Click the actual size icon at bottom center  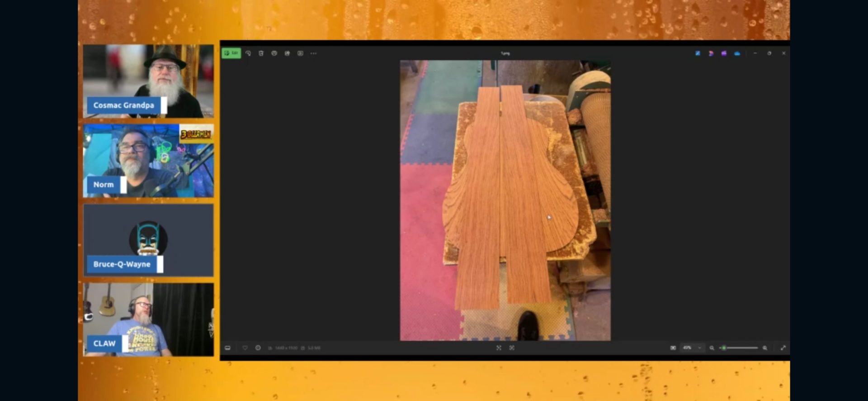[x=512, y=348]
